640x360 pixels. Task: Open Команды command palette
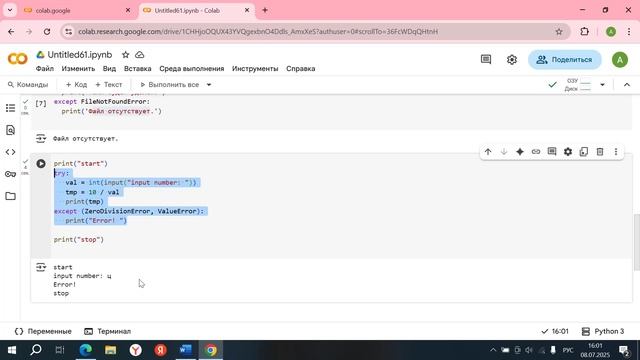coord(28,85)
